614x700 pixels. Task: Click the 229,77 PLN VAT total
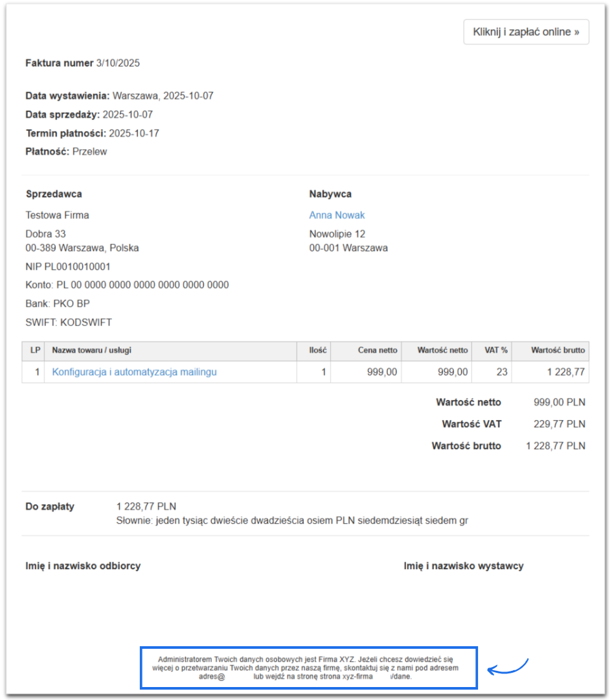(559, 424)
